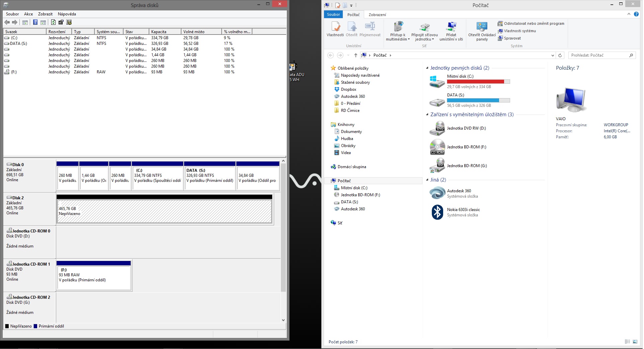Open Místní disk (C:) drive icon

point(437,81)
